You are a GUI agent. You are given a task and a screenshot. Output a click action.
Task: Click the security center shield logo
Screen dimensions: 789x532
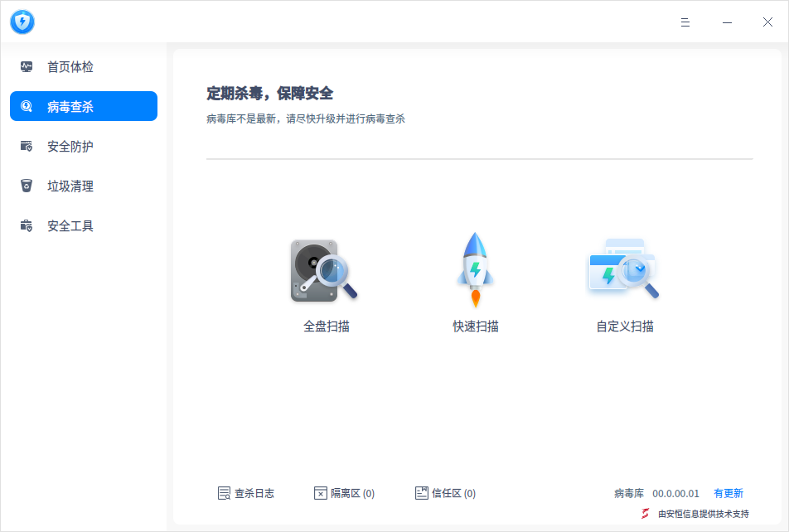coord(22,22)
